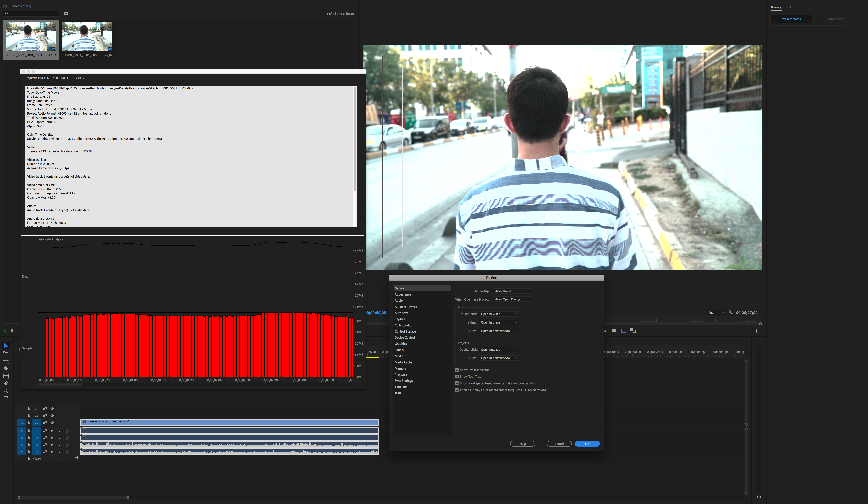
Task: Disable Enable Display Color Management checkbox
Action: coord(457,390)
